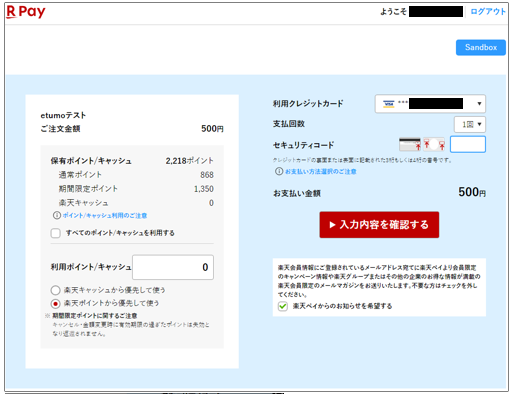Focus the セキュリティコード input field
Image resolution: width=512 pixels, height=394 pixels.
coord(468,144)
